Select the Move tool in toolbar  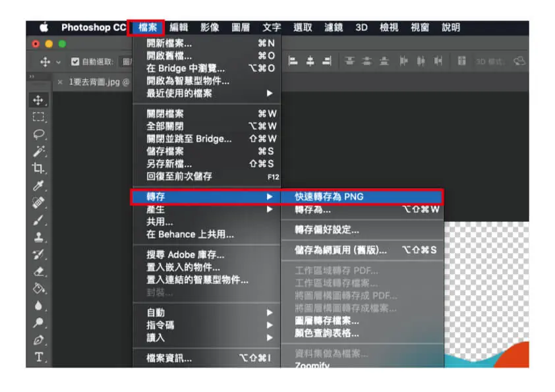click(x=38, y=100)
